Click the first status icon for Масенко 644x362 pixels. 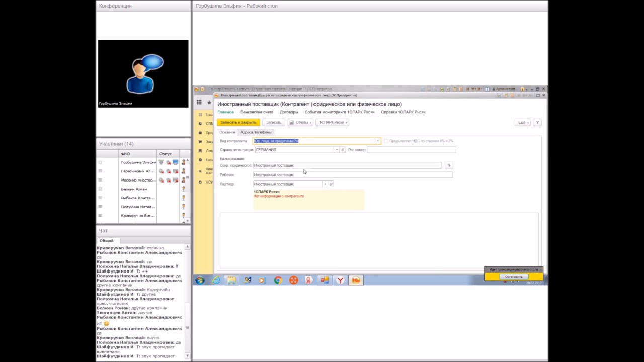tap(161, 180)
